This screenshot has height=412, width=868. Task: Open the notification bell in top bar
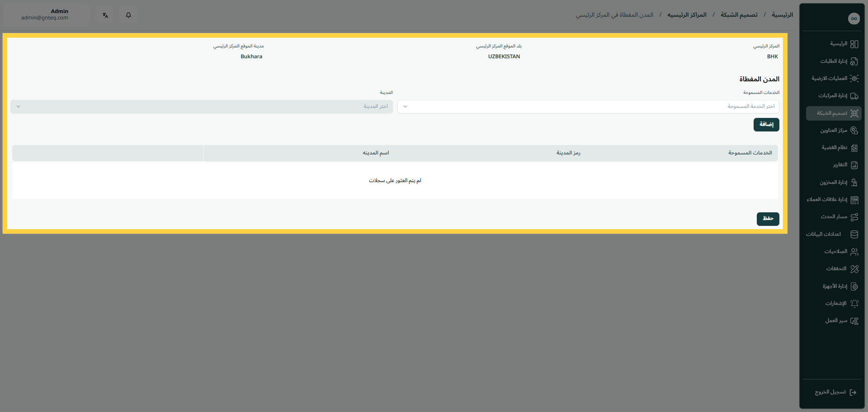(x=128, y=15)
